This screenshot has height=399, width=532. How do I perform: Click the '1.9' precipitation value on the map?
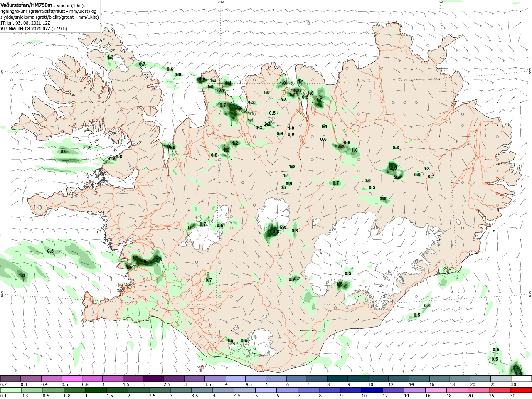tap(226, 150)
